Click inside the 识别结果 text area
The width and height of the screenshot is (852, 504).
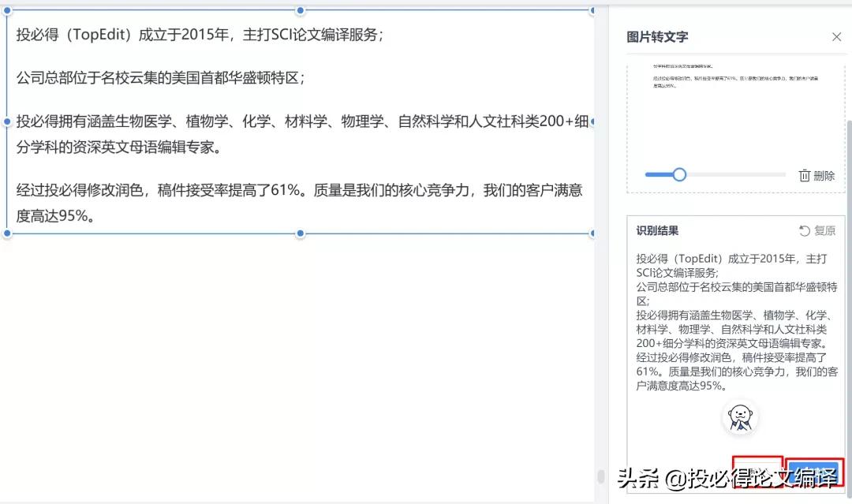click(736, 322)
